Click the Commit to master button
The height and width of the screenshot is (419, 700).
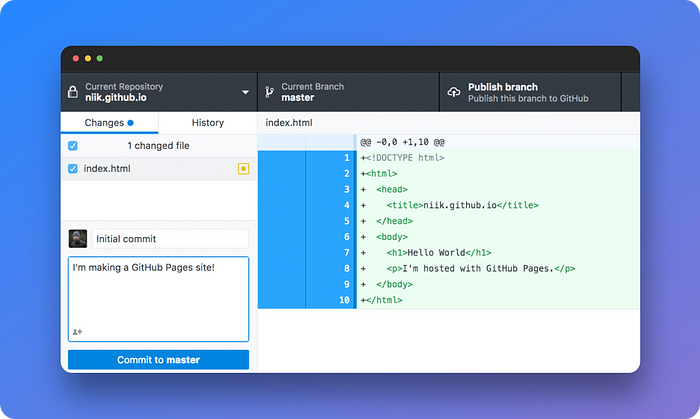[158, 360]
